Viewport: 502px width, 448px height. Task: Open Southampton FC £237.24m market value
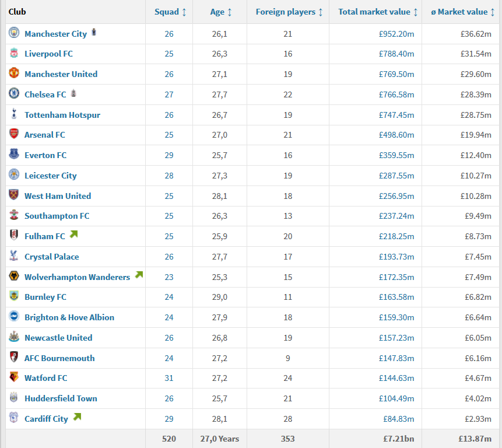[x=396, y=216]
